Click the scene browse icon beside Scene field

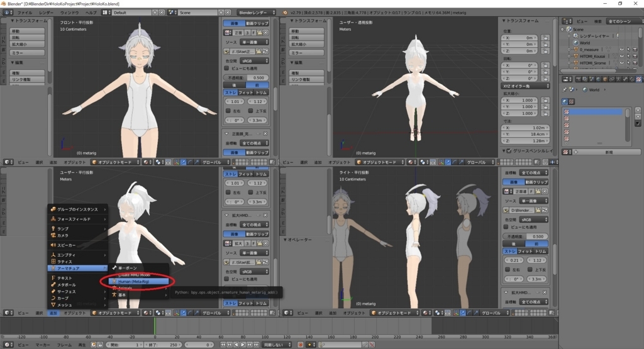point(173,13)
